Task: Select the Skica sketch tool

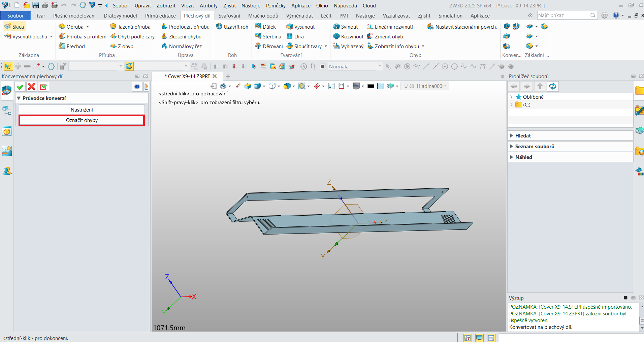Action: click(x=14, y=27)
